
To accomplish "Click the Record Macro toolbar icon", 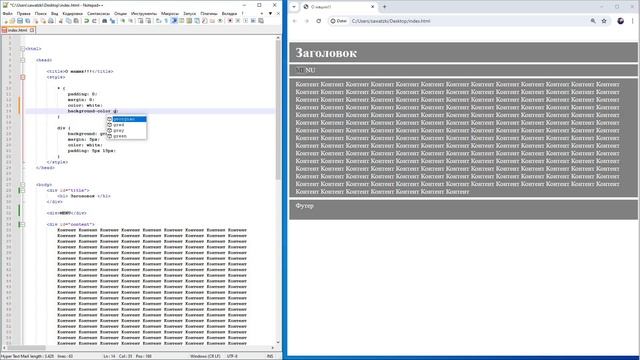I will pos(230,21).
